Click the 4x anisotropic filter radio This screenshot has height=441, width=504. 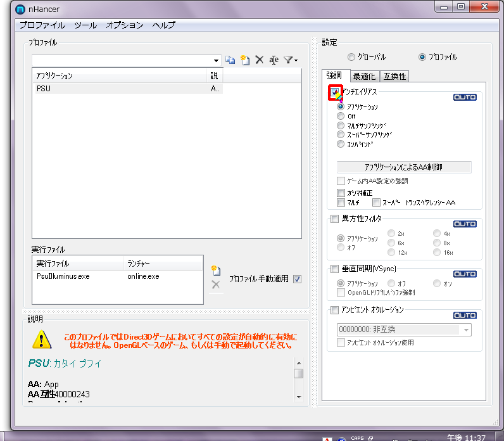(x=437, y=233)
